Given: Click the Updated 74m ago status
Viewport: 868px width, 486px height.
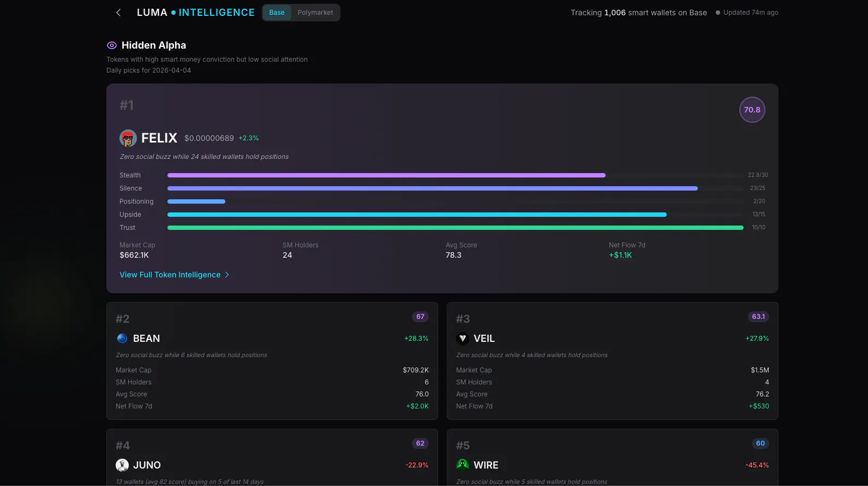Looking at the screenshot, I should (x=751, y=13).
